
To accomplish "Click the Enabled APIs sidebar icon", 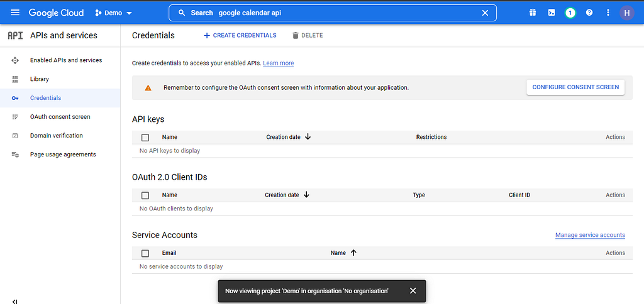I will click(x=15, y=60).
